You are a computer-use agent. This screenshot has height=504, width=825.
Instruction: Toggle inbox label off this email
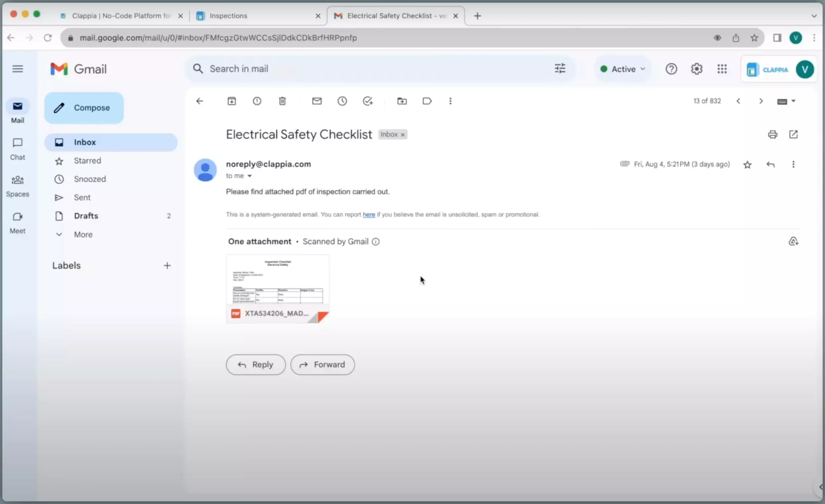pos(403,134)
